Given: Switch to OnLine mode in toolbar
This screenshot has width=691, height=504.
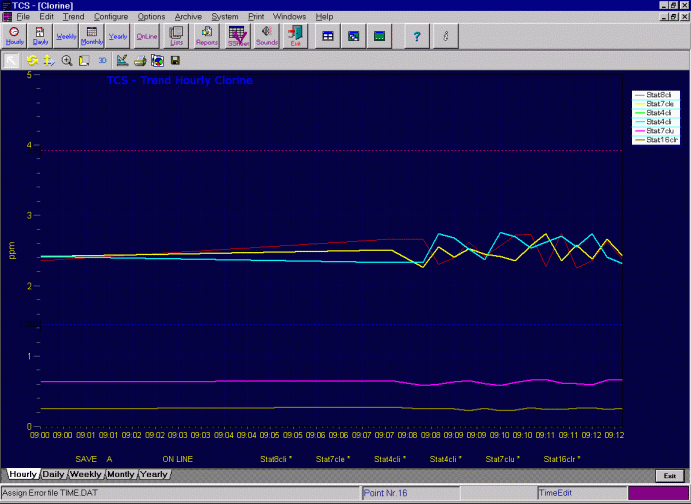Looking at the screenshot, I should coord(146,36).
